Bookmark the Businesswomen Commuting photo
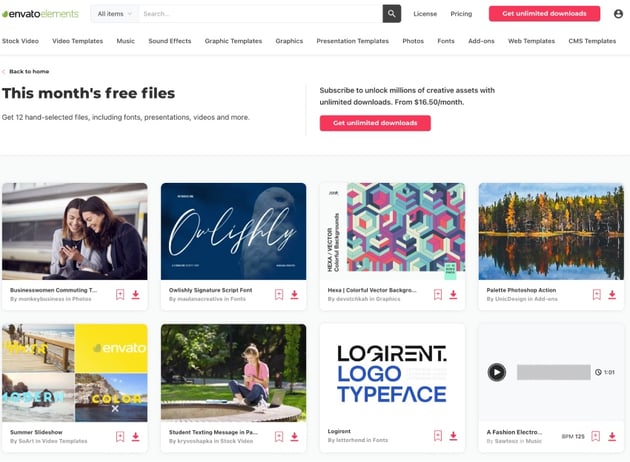Screen dimensions: 630x462 [120, 294]
